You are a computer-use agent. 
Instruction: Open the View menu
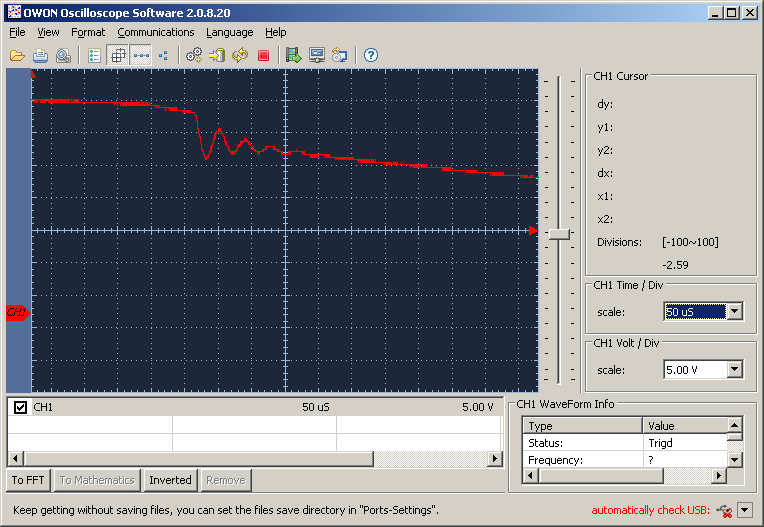(x=48, y=32)
